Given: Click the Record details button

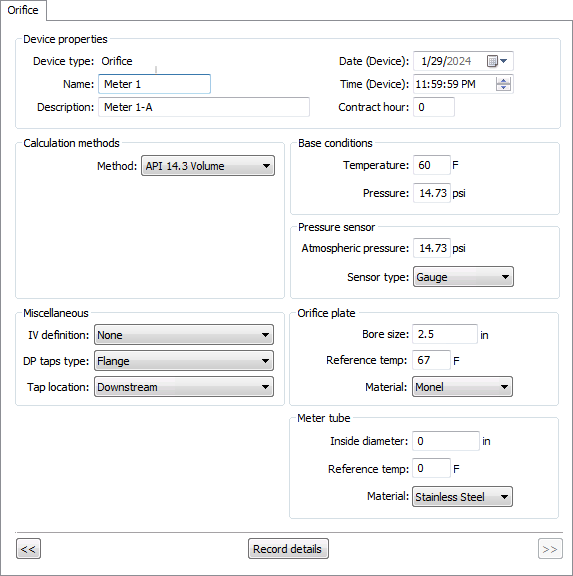Looking at the screenshot, I should [288, 549].
